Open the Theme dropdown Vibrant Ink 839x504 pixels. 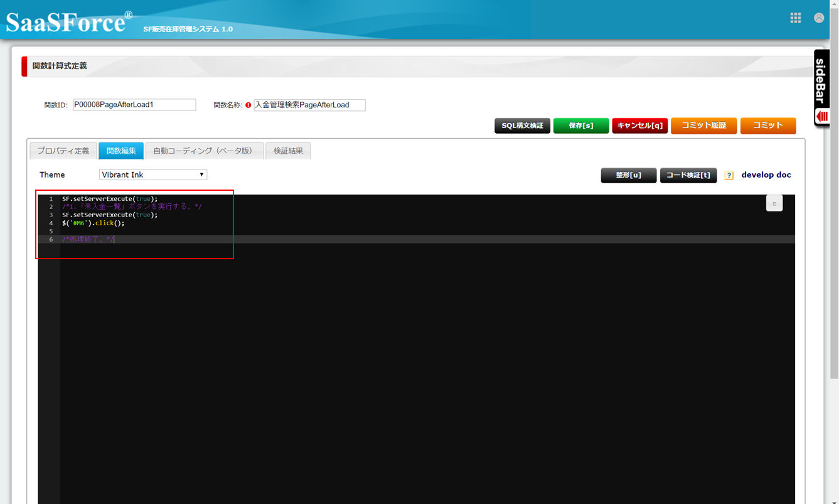tap(153, 175)
